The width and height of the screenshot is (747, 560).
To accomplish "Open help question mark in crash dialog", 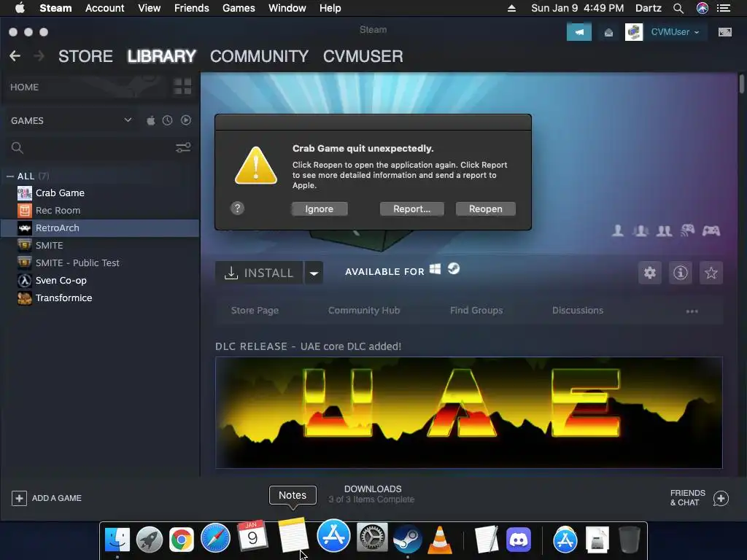I will click(237, 208).
